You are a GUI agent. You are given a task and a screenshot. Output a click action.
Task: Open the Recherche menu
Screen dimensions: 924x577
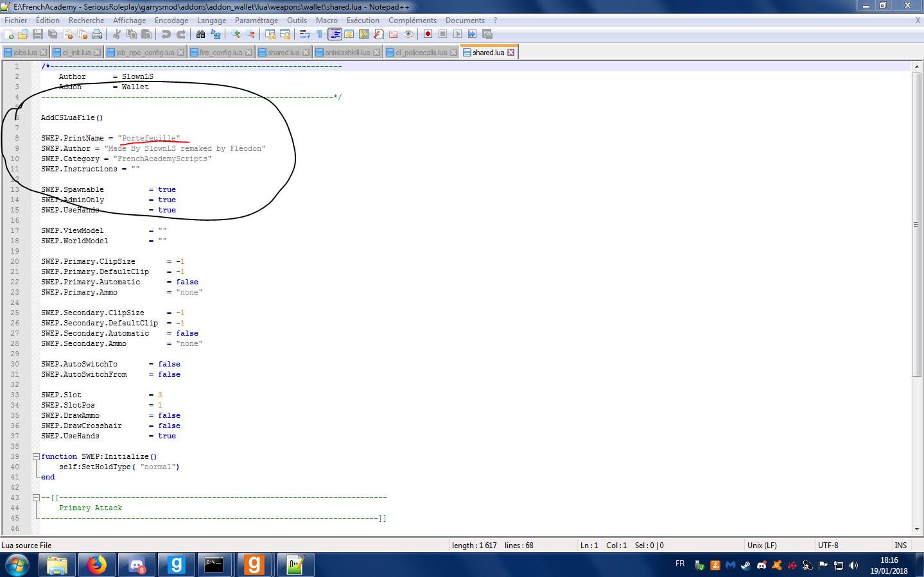click(86, 21)
